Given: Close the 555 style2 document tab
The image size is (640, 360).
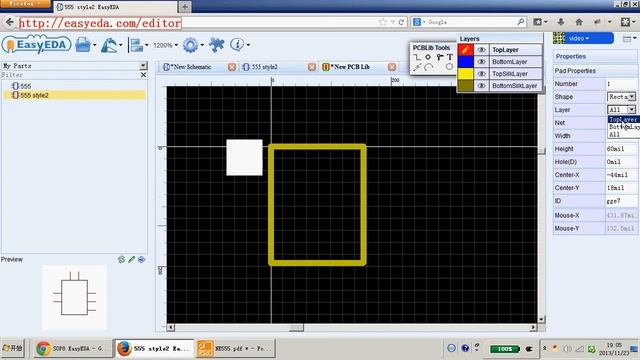Looking at the screenshot, I should click(x=312, y=67).
